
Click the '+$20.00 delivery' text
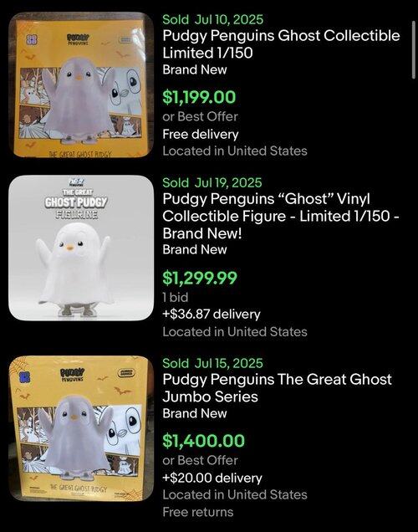tap(212, 478)
